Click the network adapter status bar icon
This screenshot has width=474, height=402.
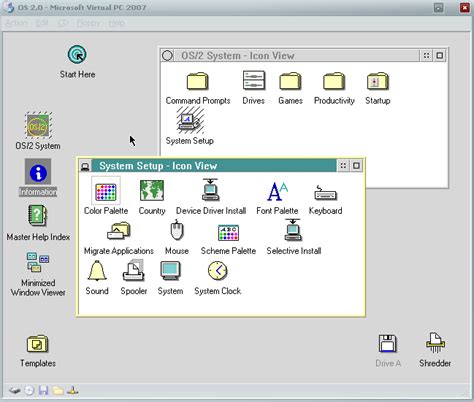point(73,390)
